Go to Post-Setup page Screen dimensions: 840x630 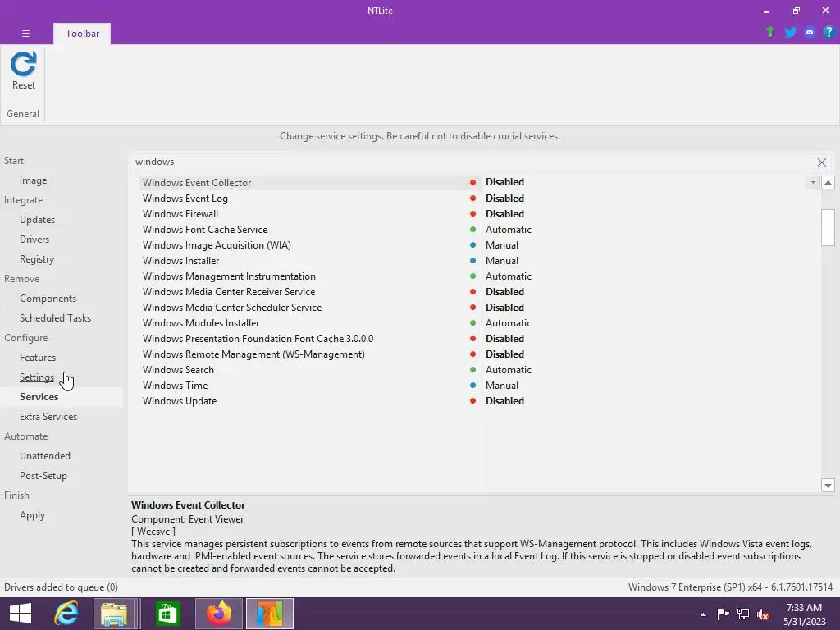click(43, 476)
